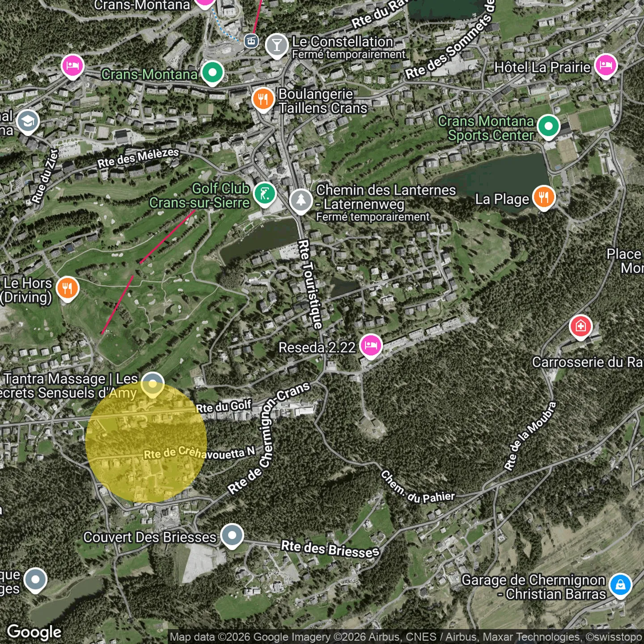Click the Rte des Mélèzes road label
Viewport: 644px width, 644px height.
(138, 158)
